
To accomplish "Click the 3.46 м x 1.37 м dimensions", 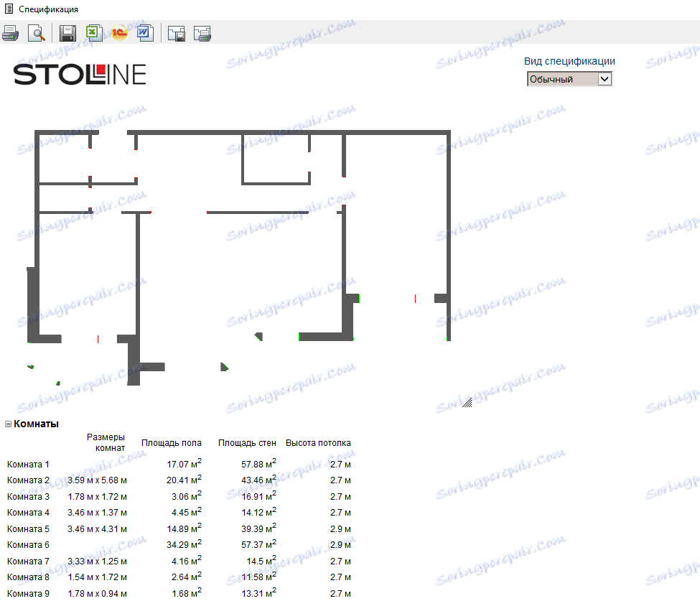I will click(97, 513).
